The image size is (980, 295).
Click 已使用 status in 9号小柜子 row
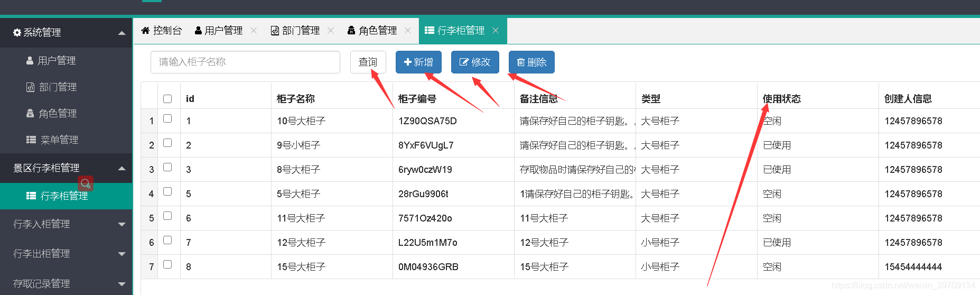(x=777, y=145)
